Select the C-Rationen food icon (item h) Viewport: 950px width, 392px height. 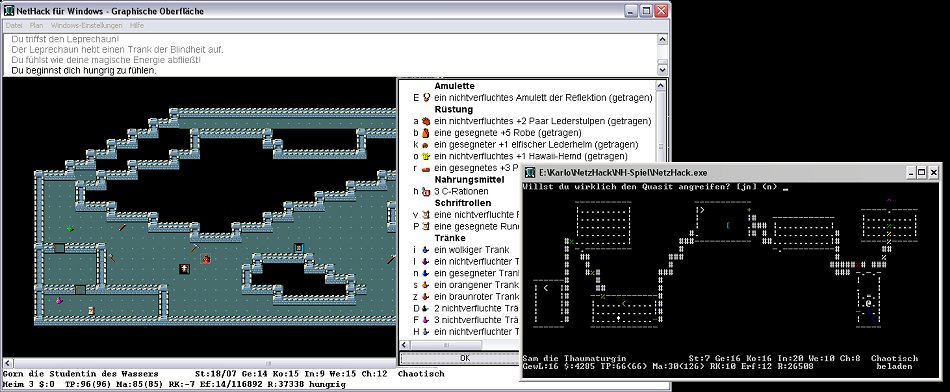click(x=426, y=191)
